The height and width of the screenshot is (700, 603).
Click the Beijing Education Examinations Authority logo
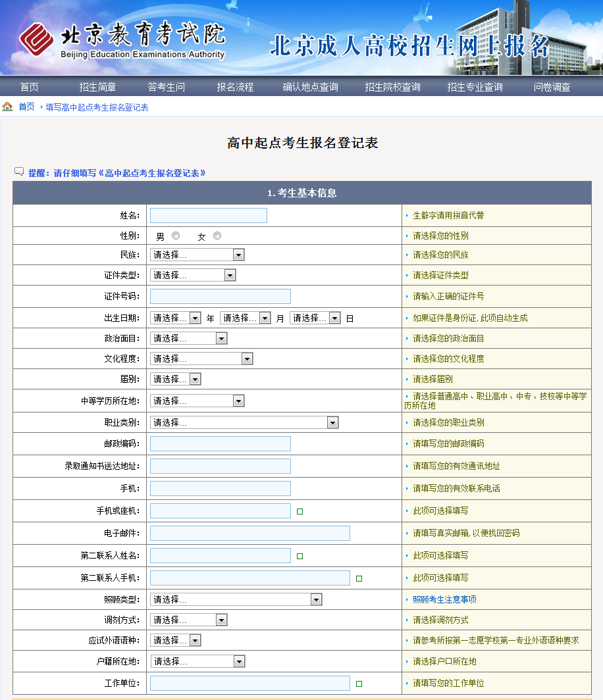point(122,39)
